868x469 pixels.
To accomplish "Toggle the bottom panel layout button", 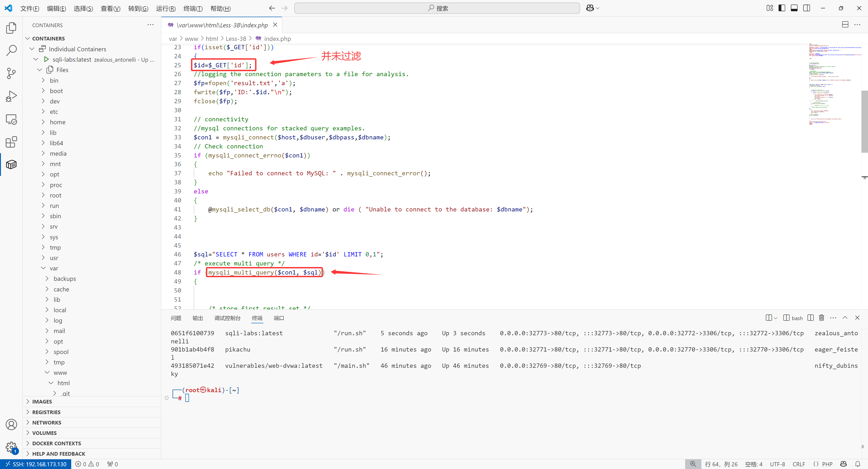I will (794, 8).
